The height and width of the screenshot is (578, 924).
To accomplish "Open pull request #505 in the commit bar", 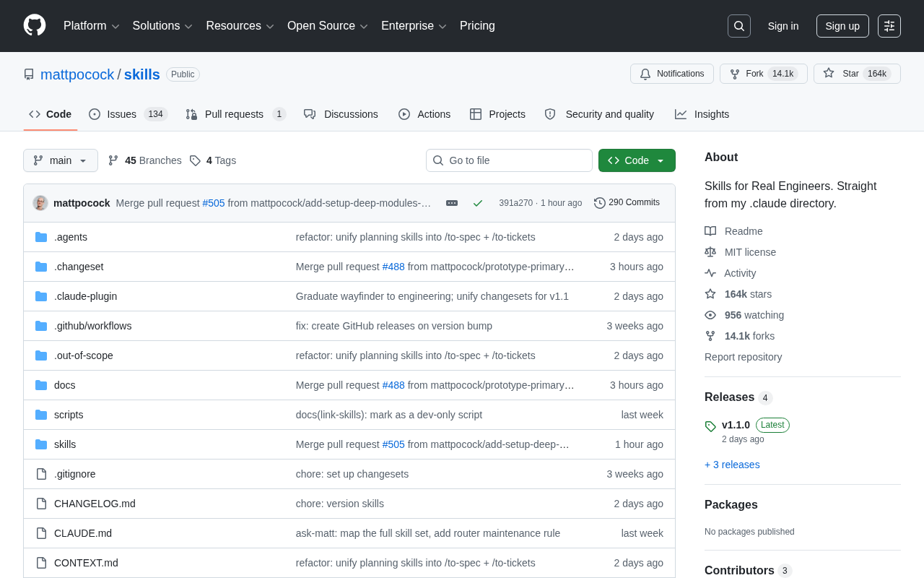I will (x=214, y=203).
